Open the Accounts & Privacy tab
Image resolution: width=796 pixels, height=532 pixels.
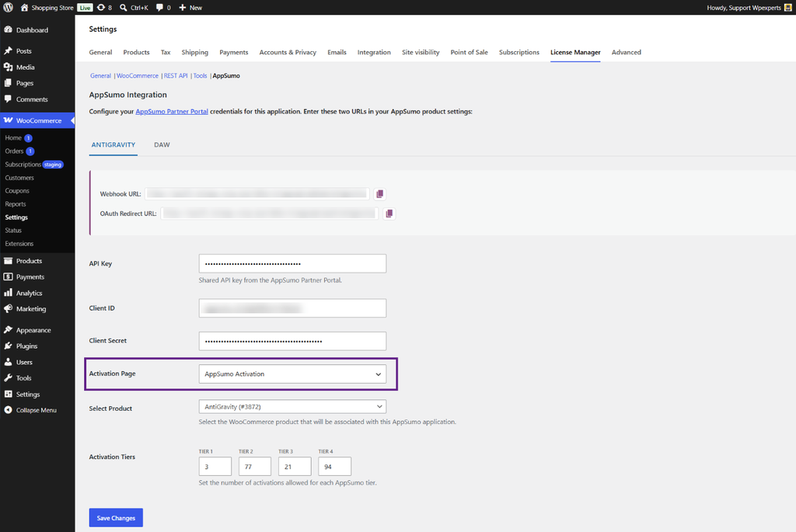coord(288,52)
